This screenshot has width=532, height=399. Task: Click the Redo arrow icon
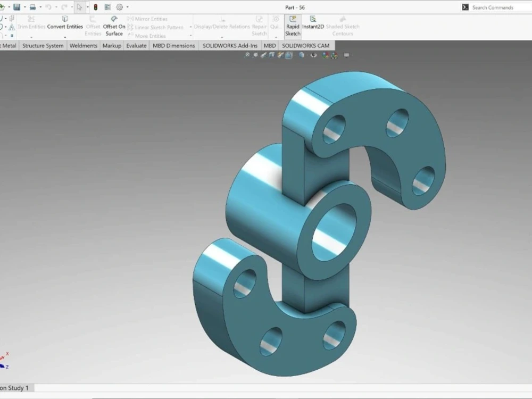point(64,7)
